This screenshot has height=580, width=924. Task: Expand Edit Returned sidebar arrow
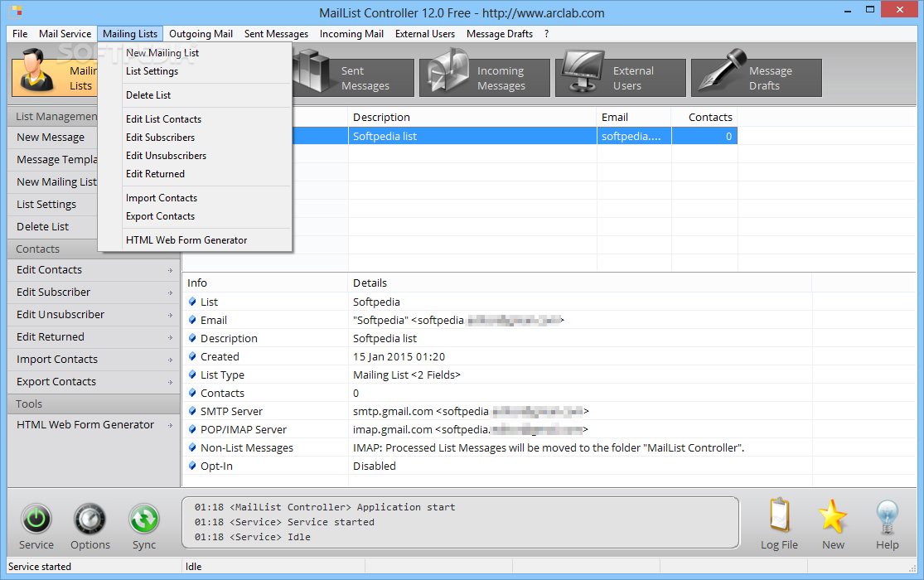[171, 338]
